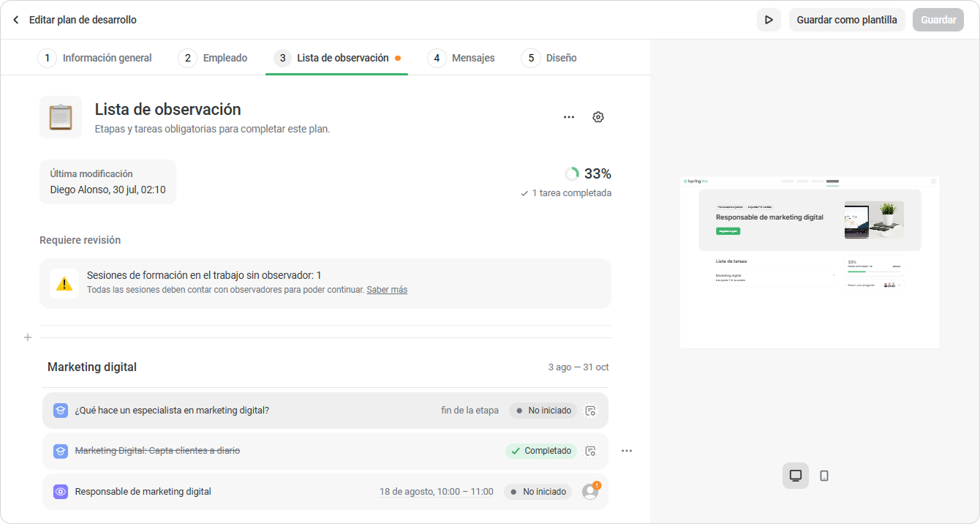
Task: Open the observer avatar with alert badge
Action: pyautogui.click(x=591, y=491)
